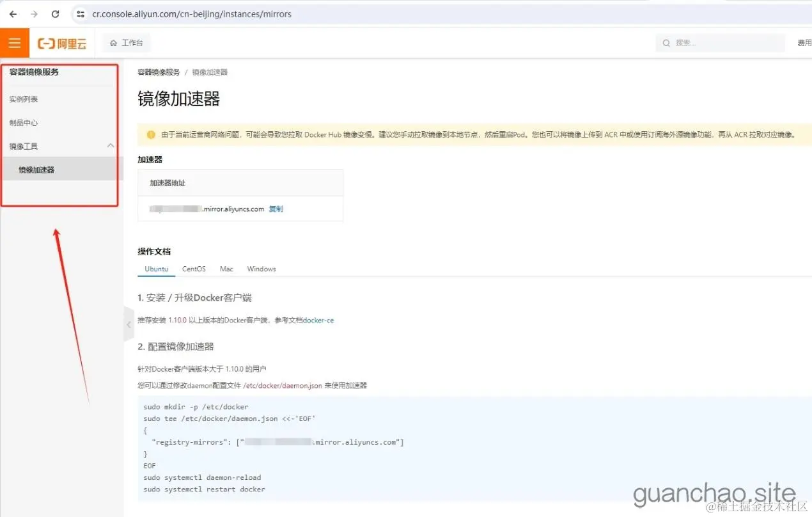Click the yellow warning notice icon
This screenshot has width=812, height=517.
[151, 135]
